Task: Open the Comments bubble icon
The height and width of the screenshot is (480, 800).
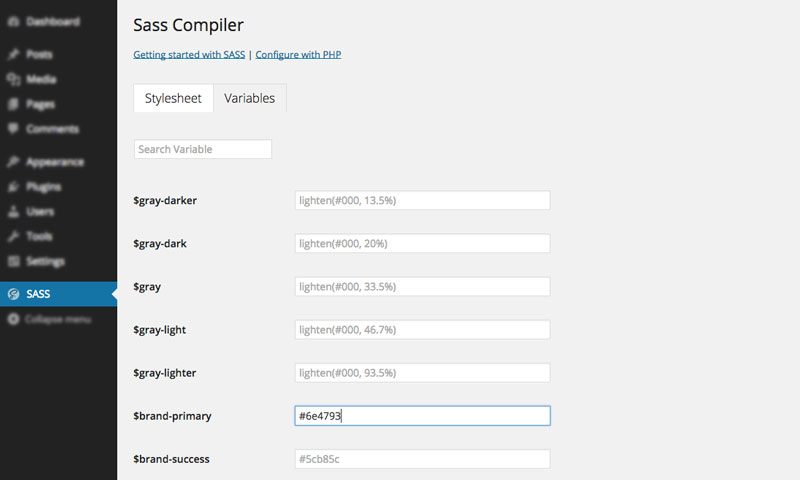Action: pyautogui.click(x=14, y=129)
